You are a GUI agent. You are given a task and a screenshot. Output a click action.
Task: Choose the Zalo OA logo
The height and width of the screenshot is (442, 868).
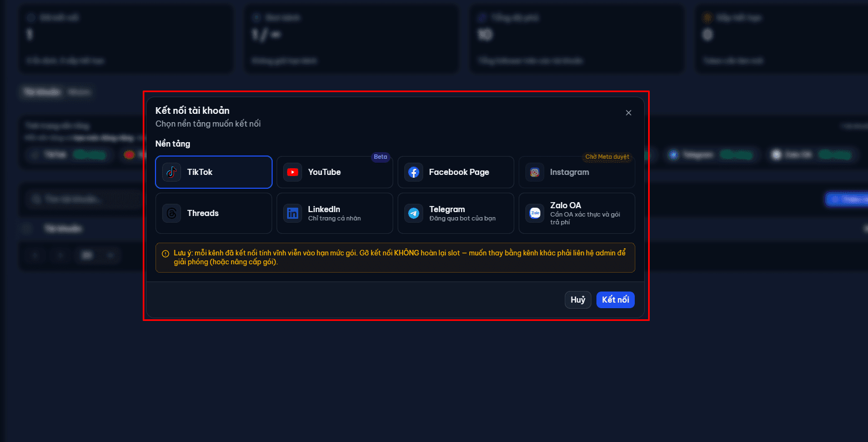tap(535, 213)
